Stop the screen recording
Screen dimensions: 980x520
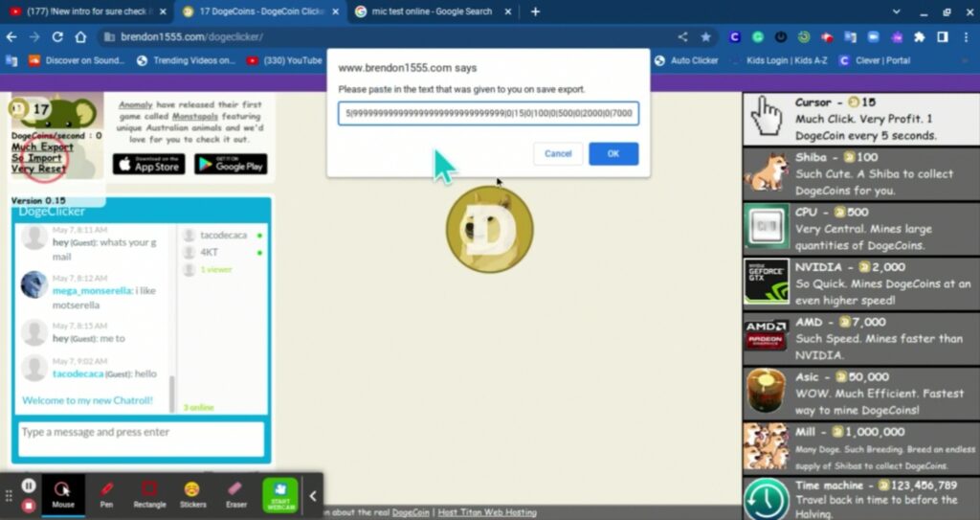[29, 505]
